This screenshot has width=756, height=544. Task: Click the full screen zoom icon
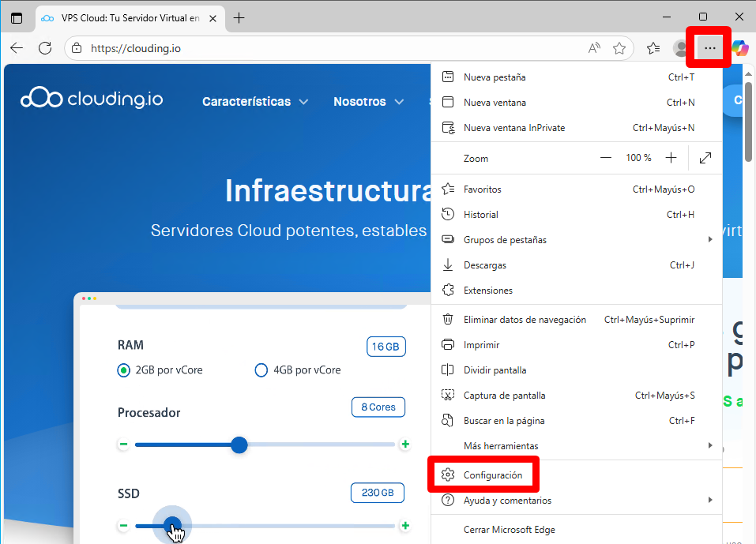pos(705,158)
